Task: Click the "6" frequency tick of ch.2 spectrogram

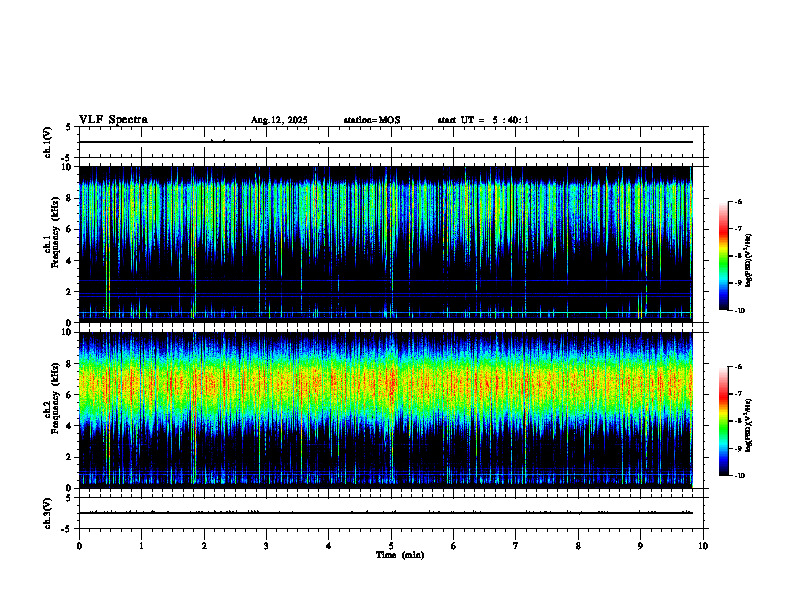Action: pos(70,395)
